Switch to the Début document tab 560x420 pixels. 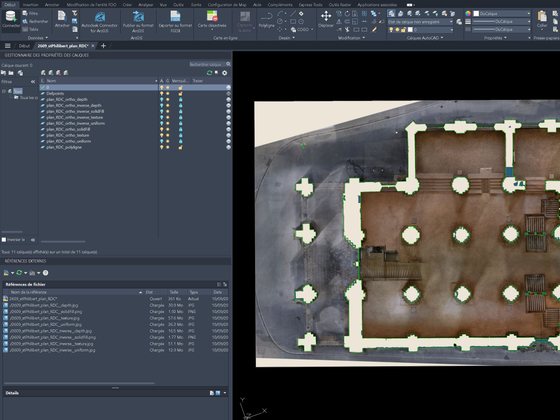[24, 46]
